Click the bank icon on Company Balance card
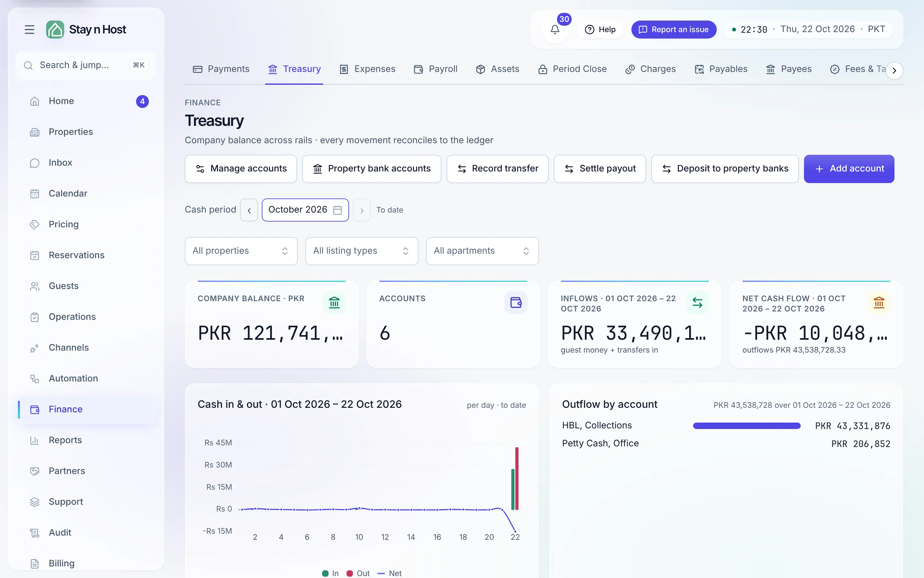Image resolution: width=924 pixels, height=578 pixels. 334,302
